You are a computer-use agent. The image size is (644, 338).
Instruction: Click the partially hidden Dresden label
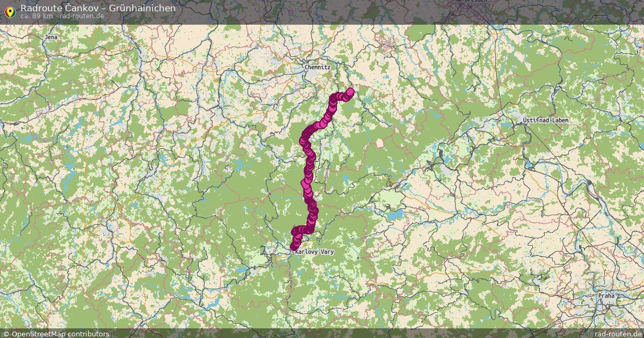[x=475, y=2]
